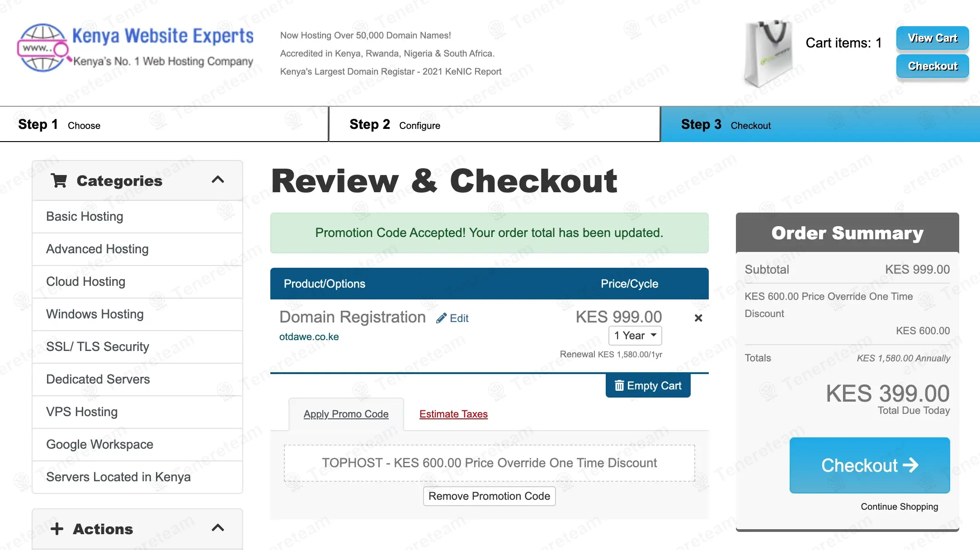Viewport: 980px width, 550px height.
Task: Open View Cart in the header
Action: pos(933,38)
